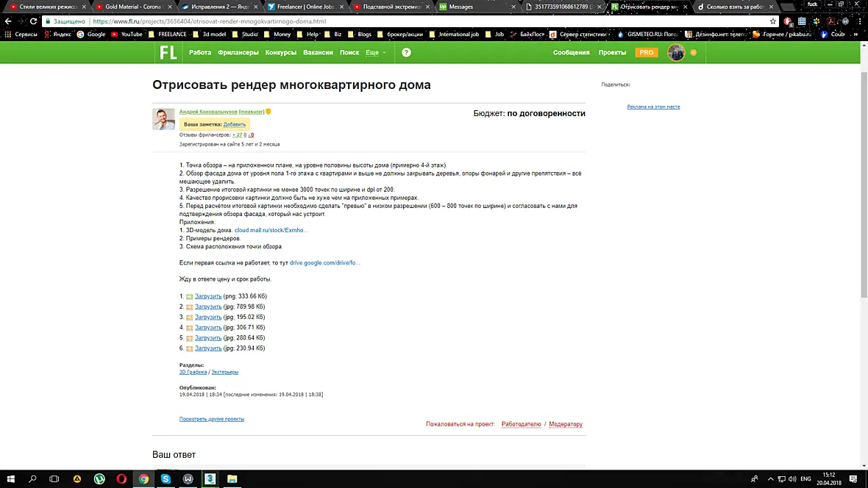Open the drive.google.com folder link

click(324, 263)
